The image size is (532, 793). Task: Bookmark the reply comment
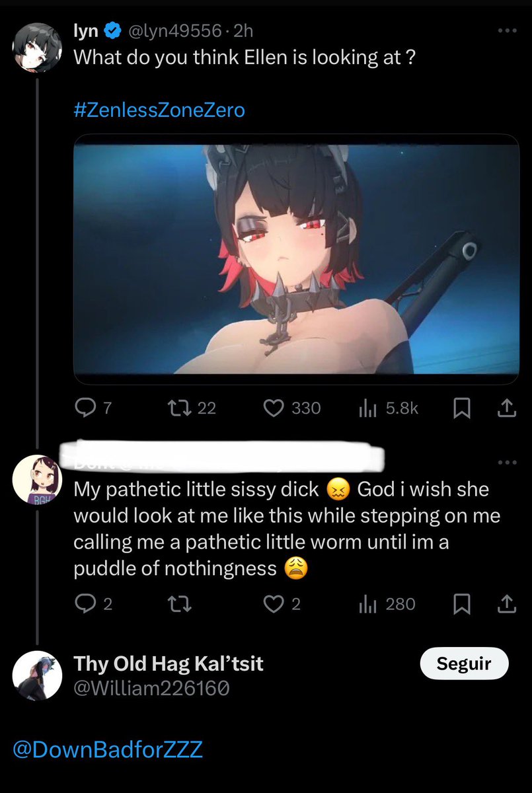(x=462, y=604)
